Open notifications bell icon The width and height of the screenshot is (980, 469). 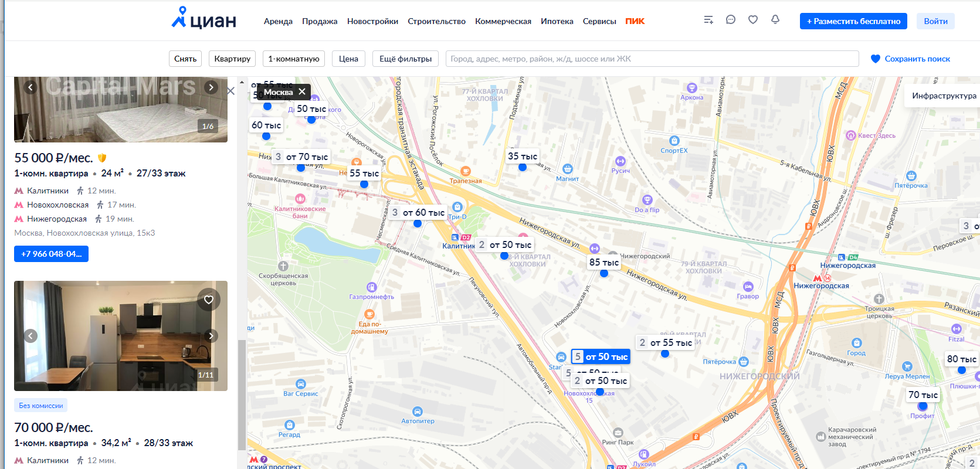click(x=775, y=20)
